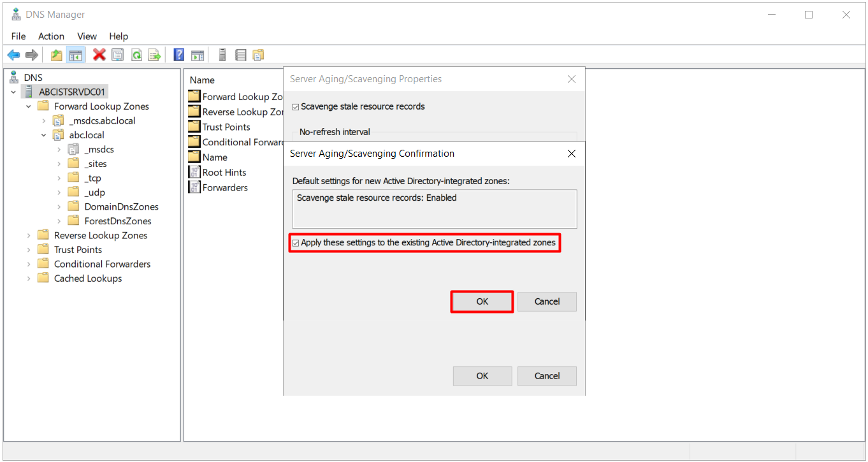
Task: Confirm with OK in the Confirmation dialog
Action: (x=482, y=301)
